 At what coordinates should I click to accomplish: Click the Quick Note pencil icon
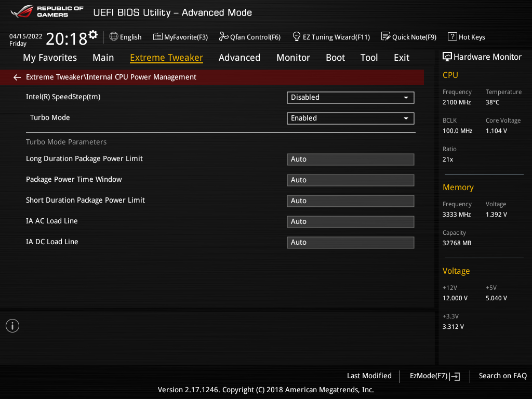[386, 36]
